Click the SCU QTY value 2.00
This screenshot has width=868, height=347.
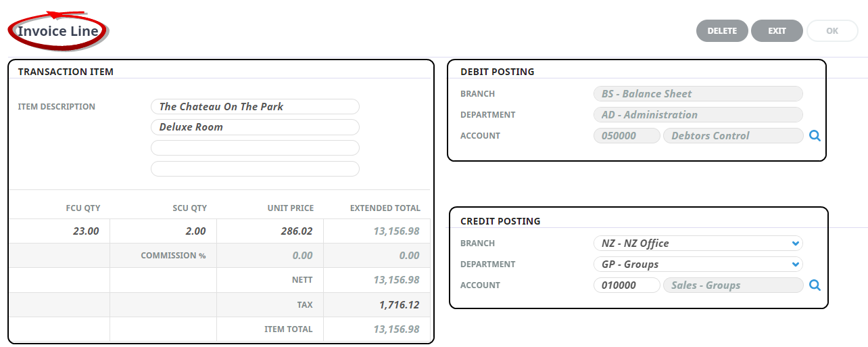[x=164, y=231]
